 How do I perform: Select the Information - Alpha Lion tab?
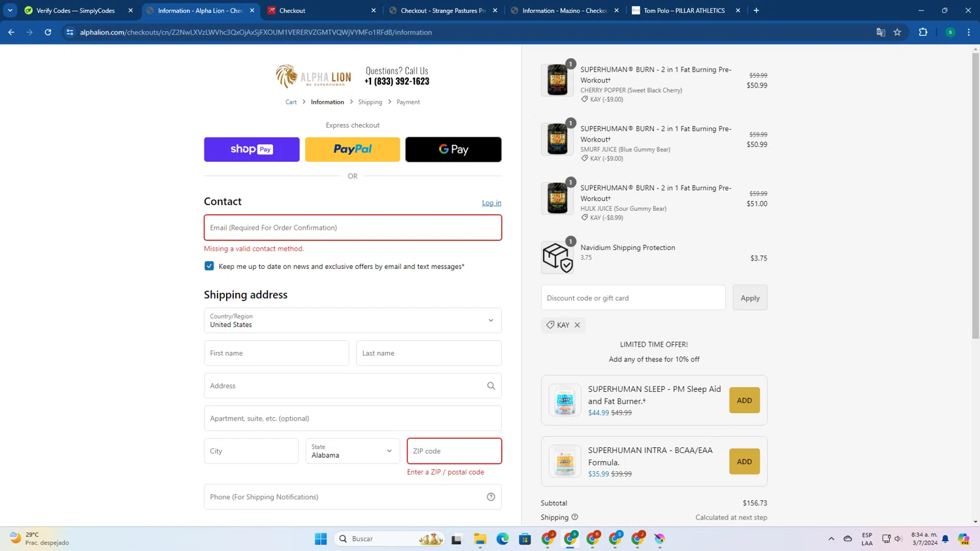tap(200, 10)
